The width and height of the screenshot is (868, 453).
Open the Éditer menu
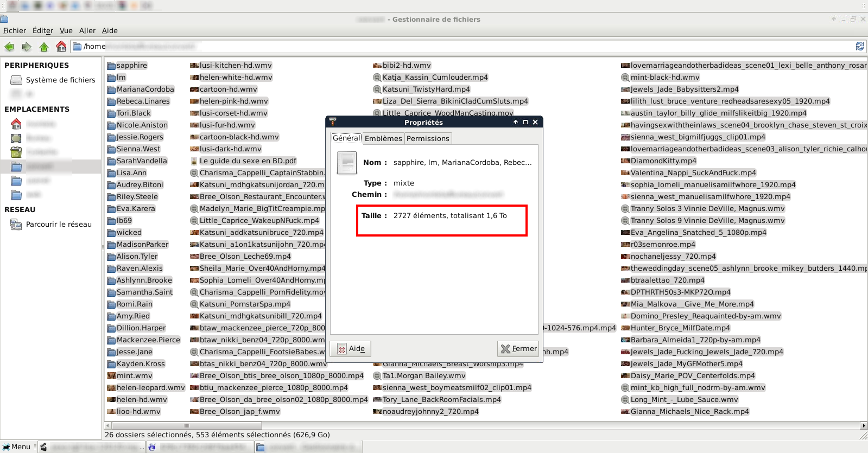[43, 31]
